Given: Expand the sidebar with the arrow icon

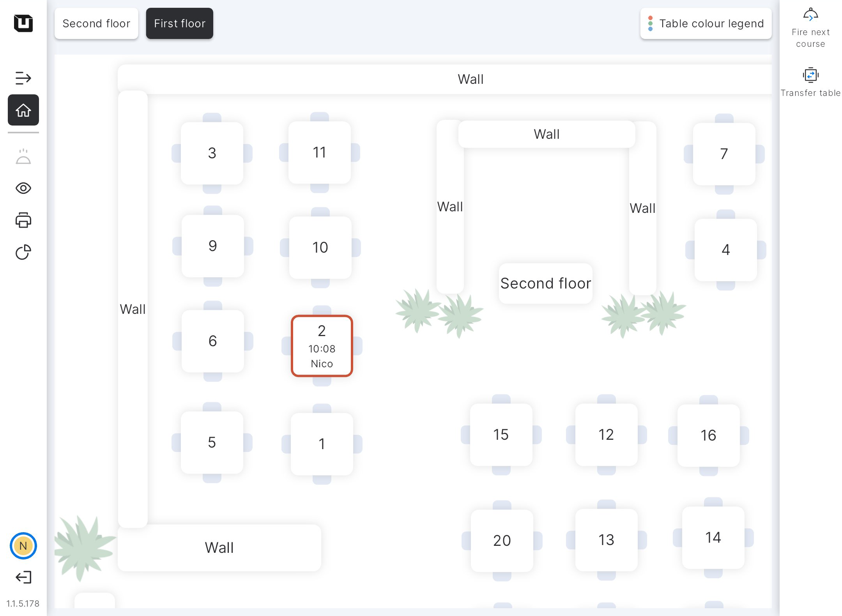Looking at the screenshot, I should pos(23,78).
